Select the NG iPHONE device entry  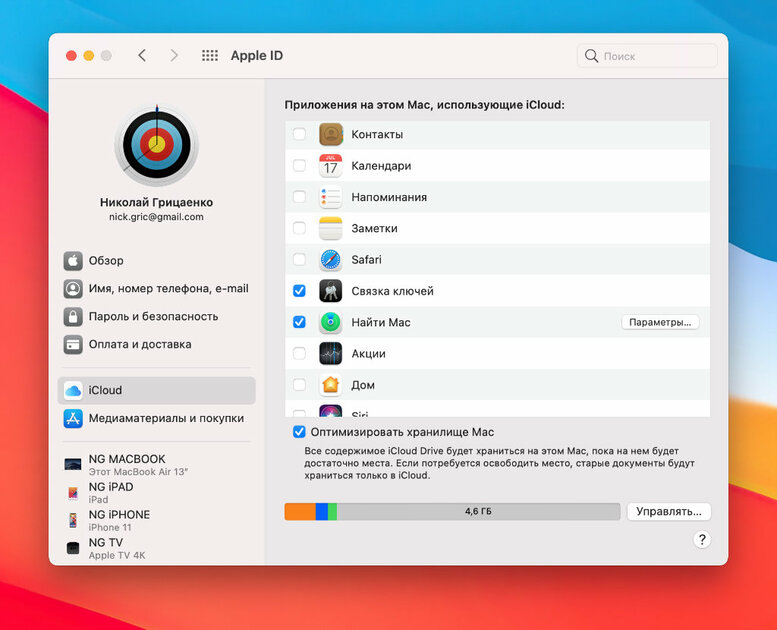(x=157, y=520)
